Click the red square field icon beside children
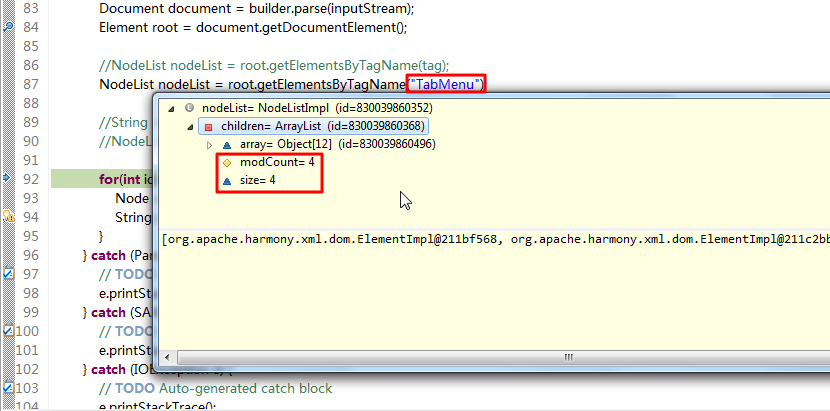The image size is (830, 411). coord(209,127)
